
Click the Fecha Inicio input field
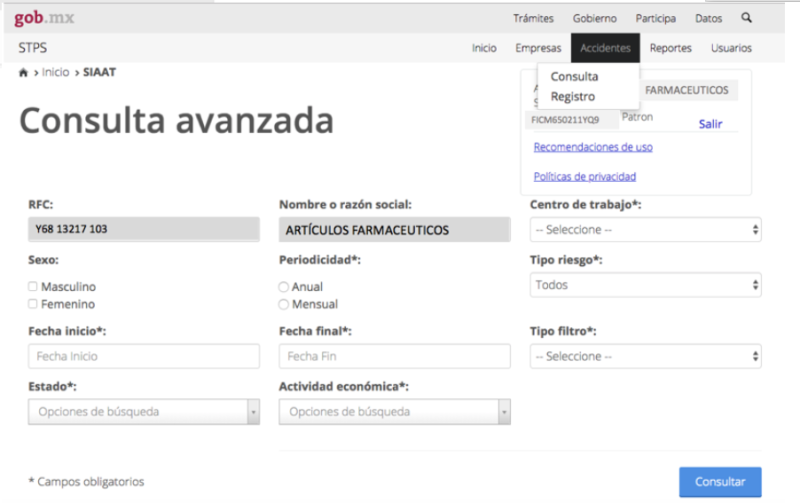coord(144,356)
